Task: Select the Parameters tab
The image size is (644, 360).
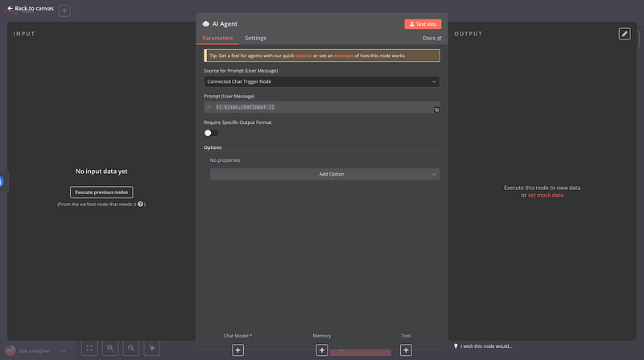Action: pyautogui.click(x=218, y=38)
